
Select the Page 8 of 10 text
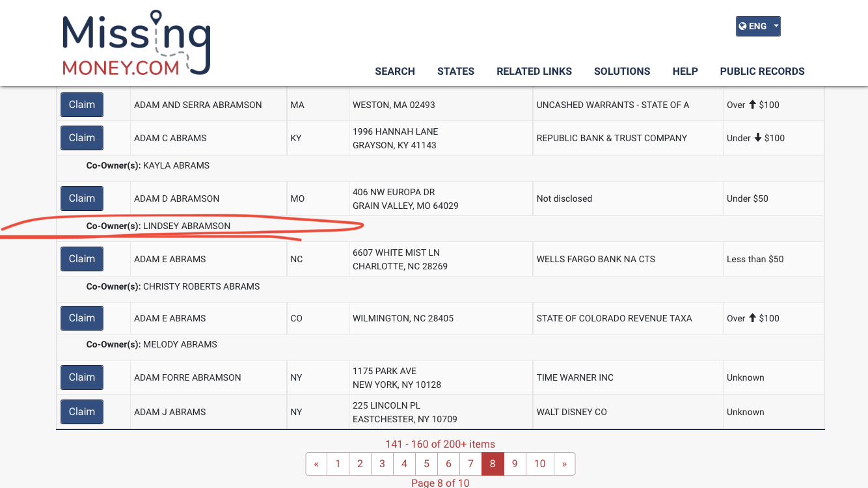441,483
